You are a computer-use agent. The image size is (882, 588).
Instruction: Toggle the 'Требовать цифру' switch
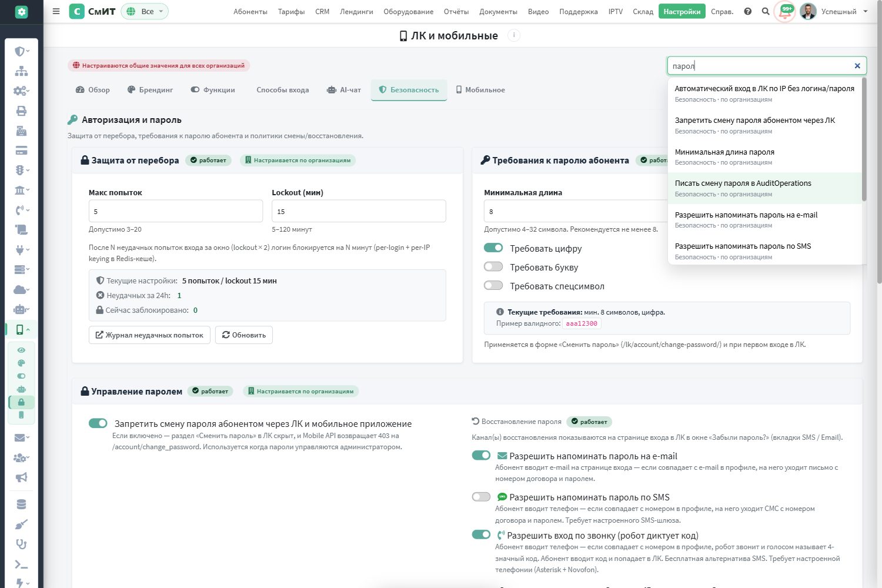pyautogui.click(x=493, y=248)
